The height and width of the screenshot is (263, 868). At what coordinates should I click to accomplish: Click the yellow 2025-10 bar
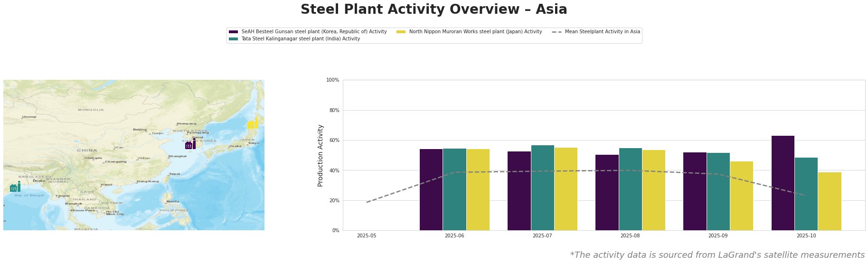click(830, 201)
